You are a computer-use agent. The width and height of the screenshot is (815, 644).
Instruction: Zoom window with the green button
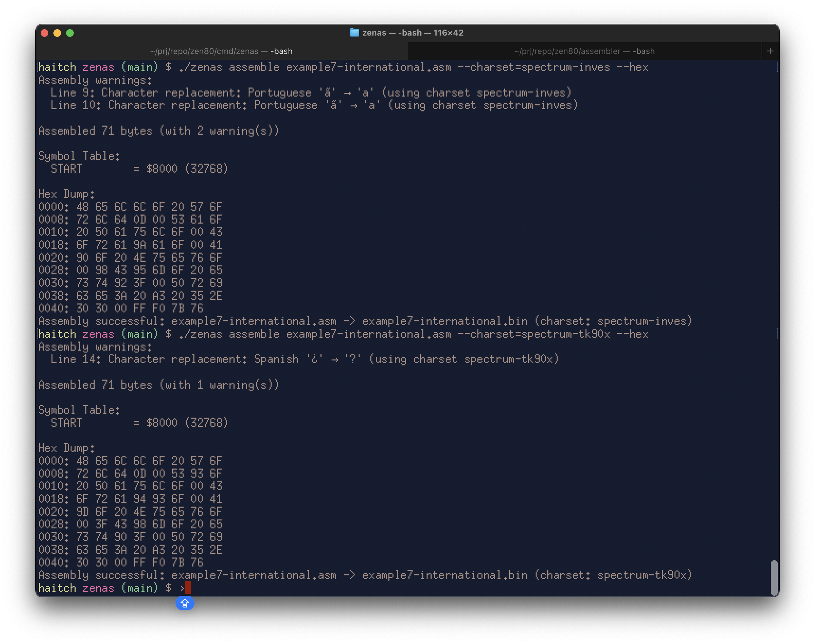click(70, 33)
